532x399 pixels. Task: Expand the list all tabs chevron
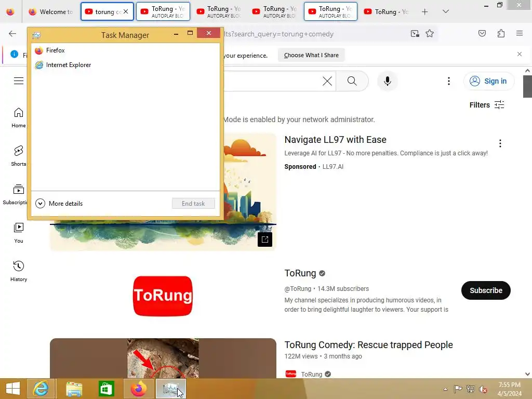point(446,11)
